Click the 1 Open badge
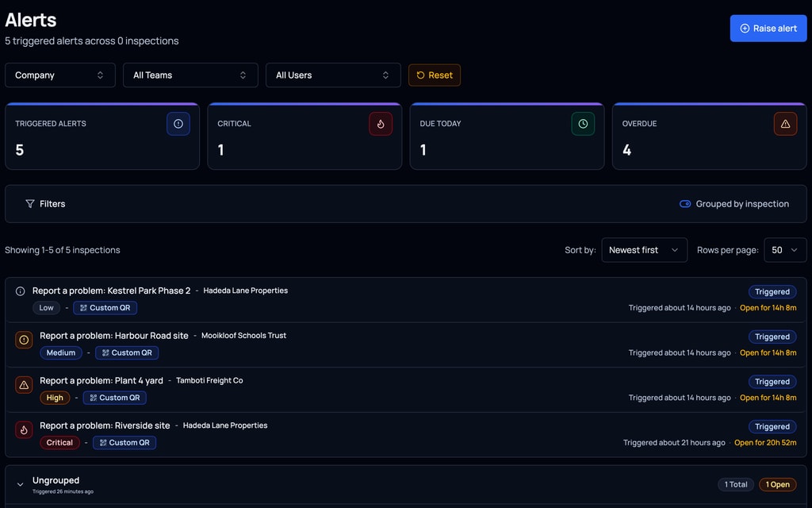 778,485
